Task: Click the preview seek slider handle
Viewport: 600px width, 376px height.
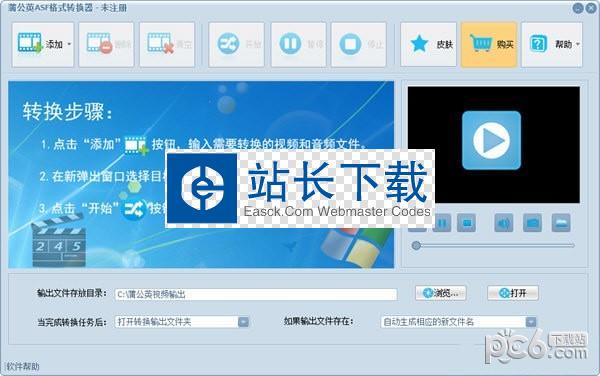Action: point(416,246)
